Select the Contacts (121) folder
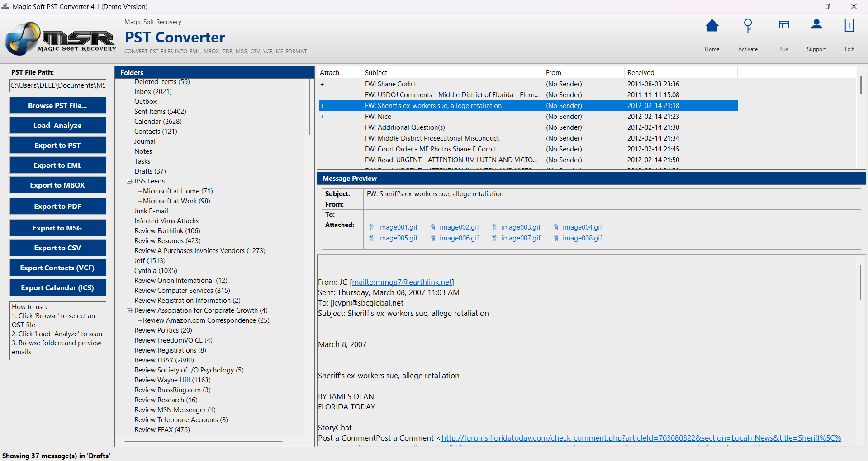 156,132
